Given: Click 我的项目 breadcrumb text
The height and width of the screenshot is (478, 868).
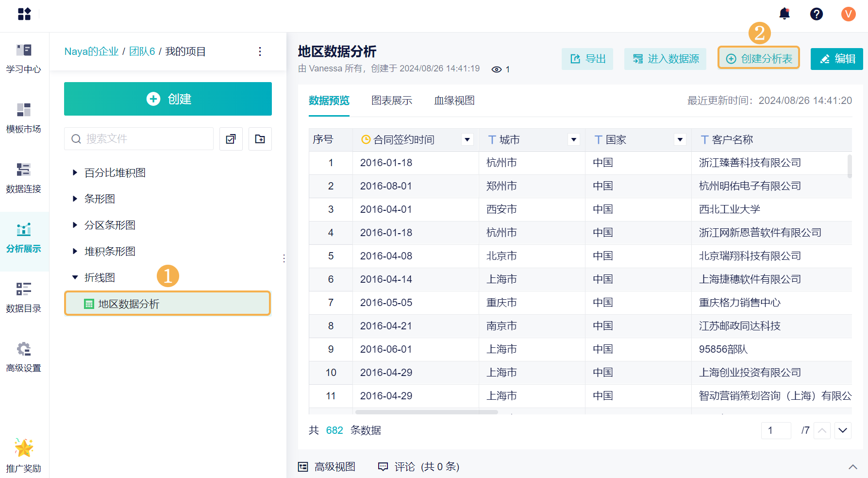Looking at the screenshot, I should coord(185,51).
